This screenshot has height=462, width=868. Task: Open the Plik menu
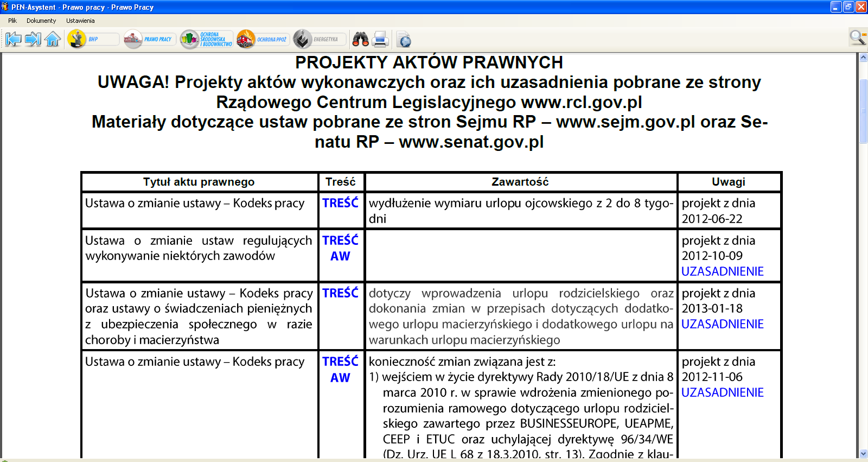click(12, 21)
